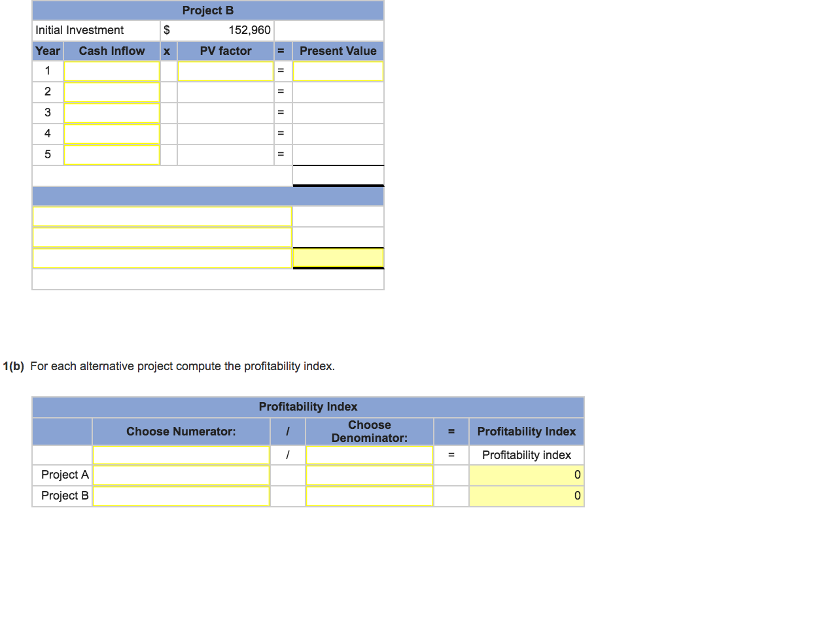Click the Year 1 Cash Inflow field
840x629 pixels.
pos(112,71)
